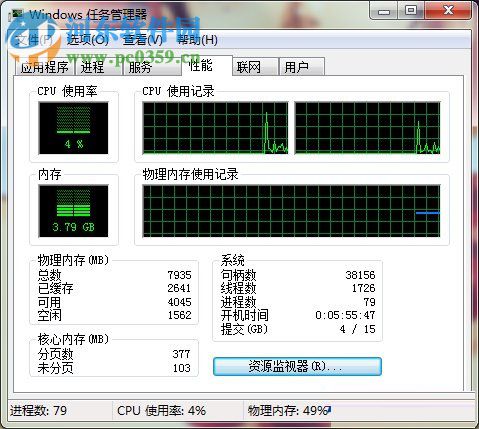Click the 资源监视器(R)... button
Viewport: 479px width, 429px height.
pyautogui.click(x=297, y=367)
